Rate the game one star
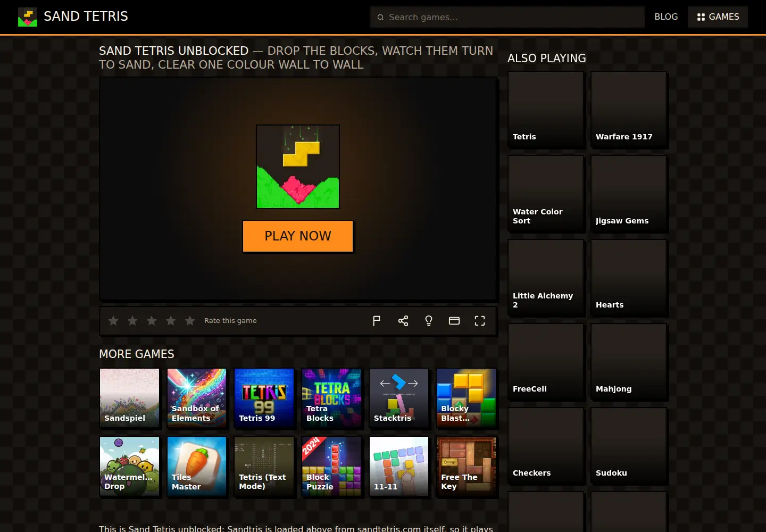This screenshot has width=766, height=532. 113,320
